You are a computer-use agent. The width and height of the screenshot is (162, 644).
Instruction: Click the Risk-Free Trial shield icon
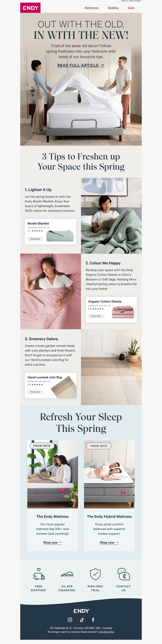click(95, 574)
